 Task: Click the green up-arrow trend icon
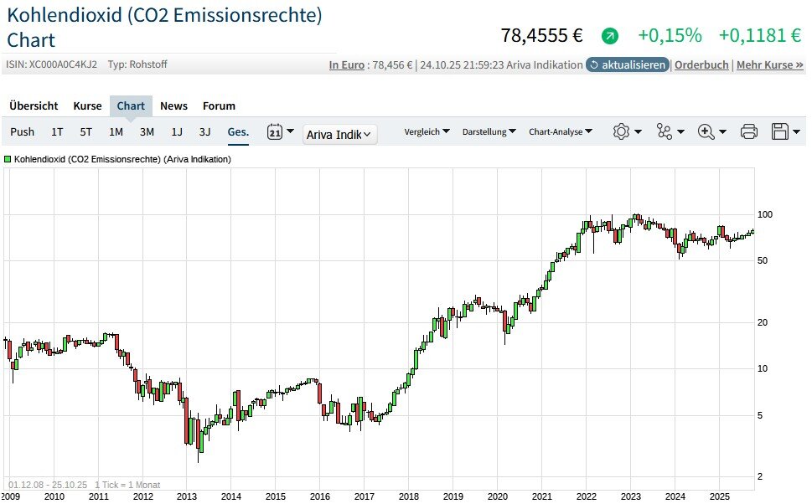pos(610,36)
